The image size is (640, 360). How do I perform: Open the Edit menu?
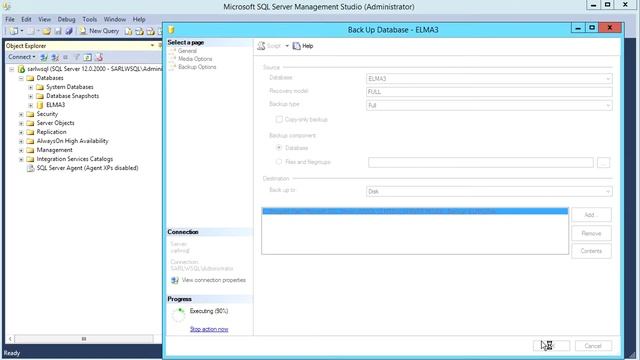[x=26, y=19]
